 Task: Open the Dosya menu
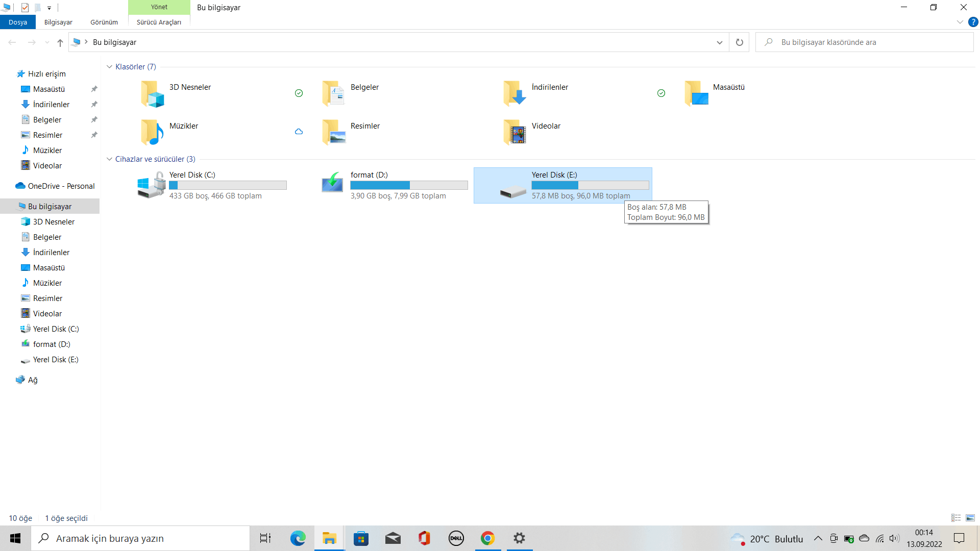[18, 22]
